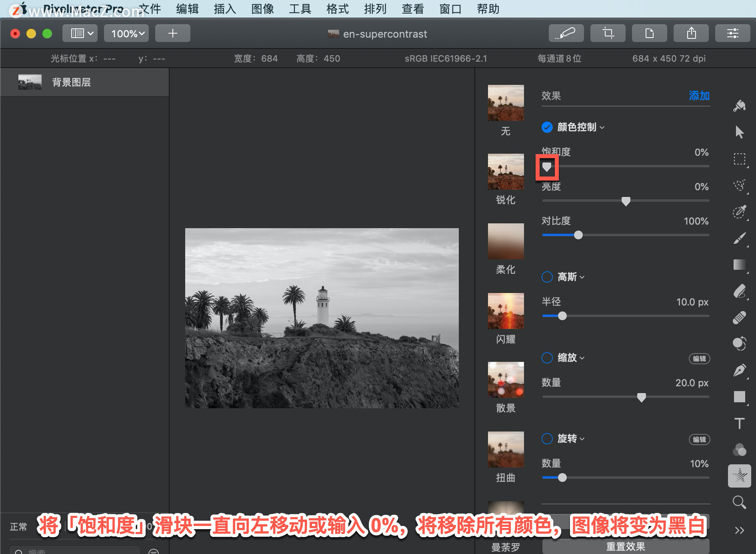
Task: Open the 工具 menu
Action: [300, 9]
